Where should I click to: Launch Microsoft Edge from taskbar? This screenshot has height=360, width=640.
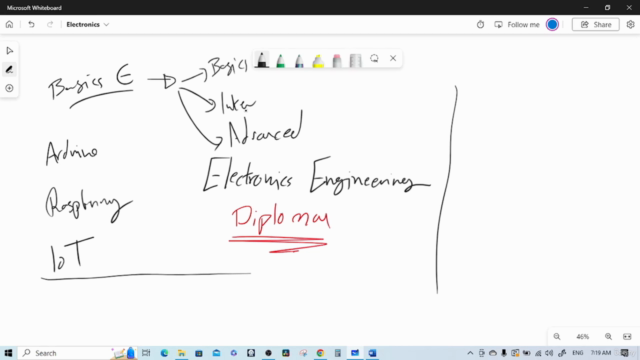point(164,353)
